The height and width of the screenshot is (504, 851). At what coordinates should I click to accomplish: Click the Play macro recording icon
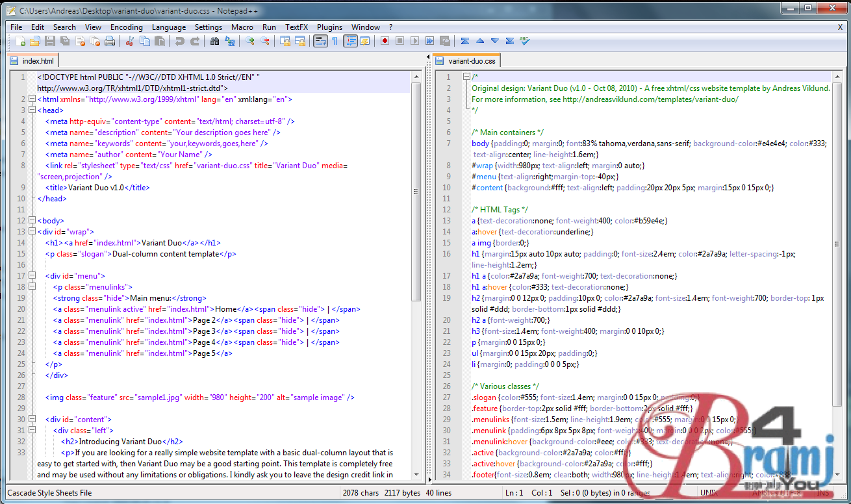pyautogui.click(x=414, y=40)
